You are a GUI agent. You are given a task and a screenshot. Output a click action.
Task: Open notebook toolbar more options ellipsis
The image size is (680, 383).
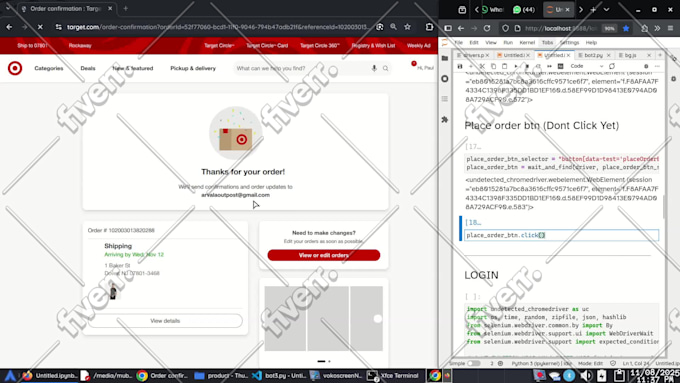pyautogui.click(x=657, y=66)
